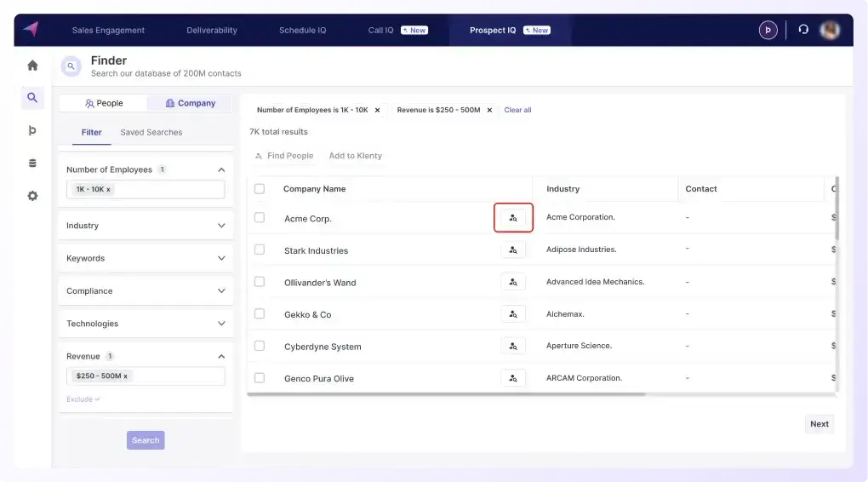
Task: Click the circular play icon in top bar
Action: click(x=768, y=30)
